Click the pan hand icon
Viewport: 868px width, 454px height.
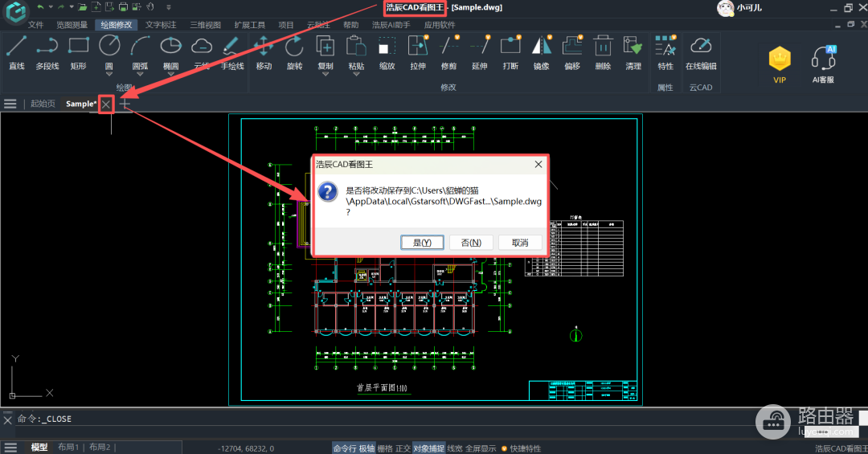pos(150,7)
